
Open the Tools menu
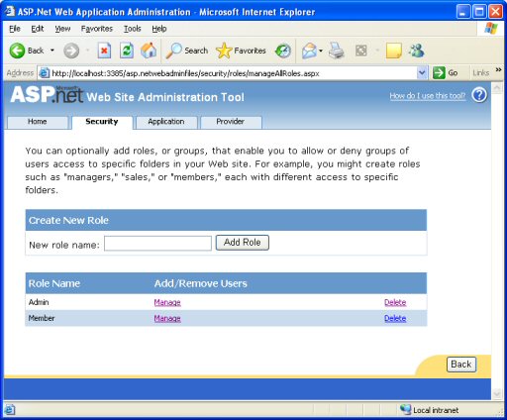(133, 29)
